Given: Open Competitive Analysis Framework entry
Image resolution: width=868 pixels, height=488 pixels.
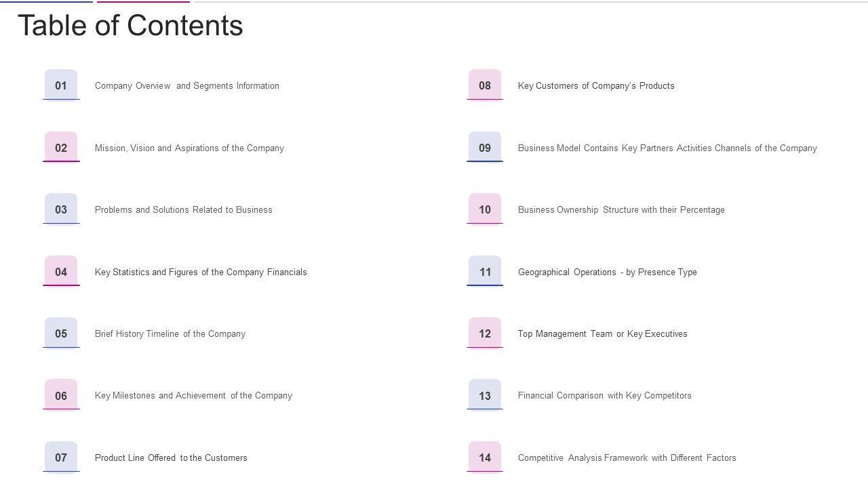Looking at the screenshot, I should click(x=627, y=458).
